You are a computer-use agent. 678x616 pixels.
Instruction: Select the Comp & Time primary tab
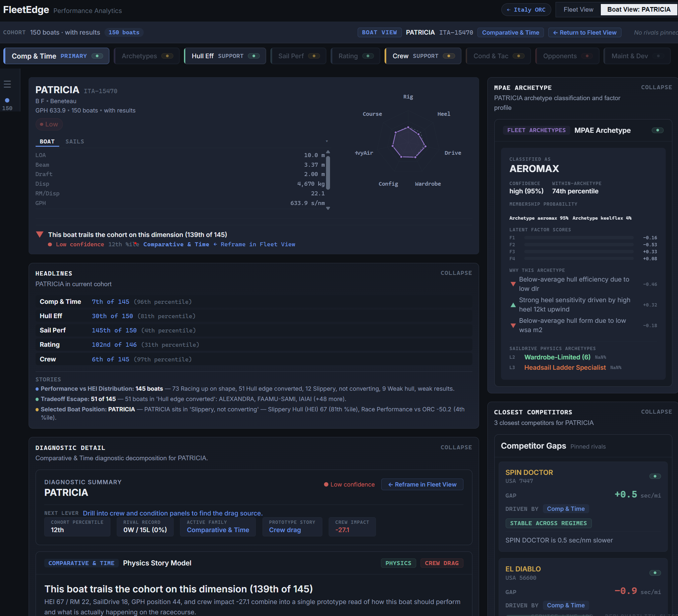(56, 56)
